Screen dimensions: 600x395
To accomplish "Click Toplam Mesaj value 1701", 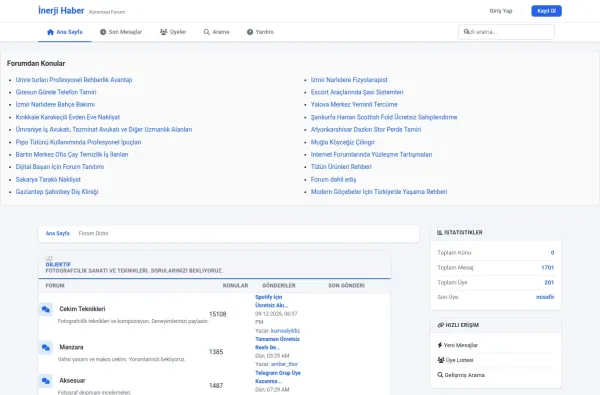I will [x=548, y=268].
